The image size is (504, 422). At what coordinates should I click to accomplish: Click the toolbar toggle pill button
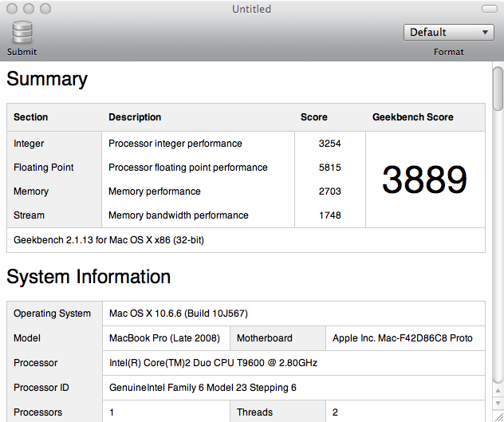click(x=489, y=9)
